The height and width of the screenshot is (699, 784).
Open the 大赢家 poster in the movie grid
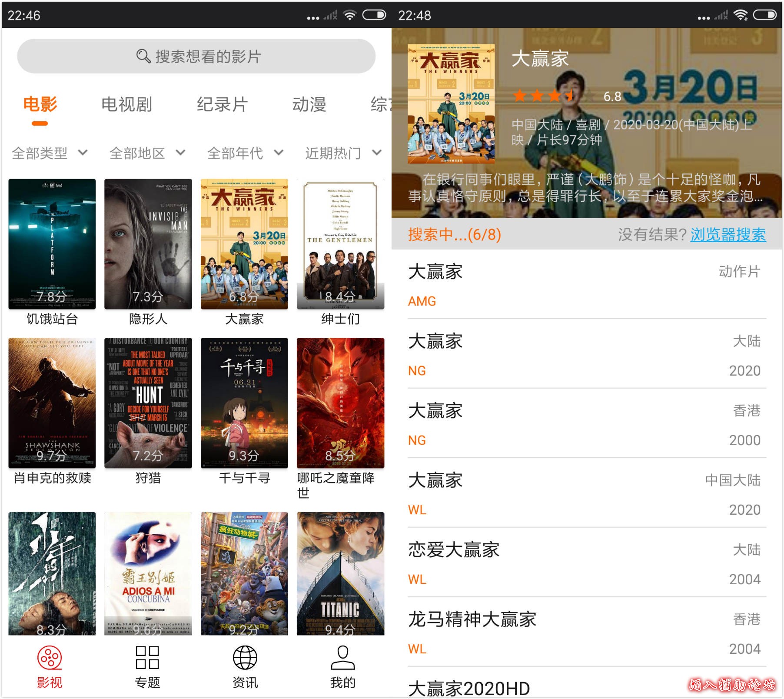point(244,244)
